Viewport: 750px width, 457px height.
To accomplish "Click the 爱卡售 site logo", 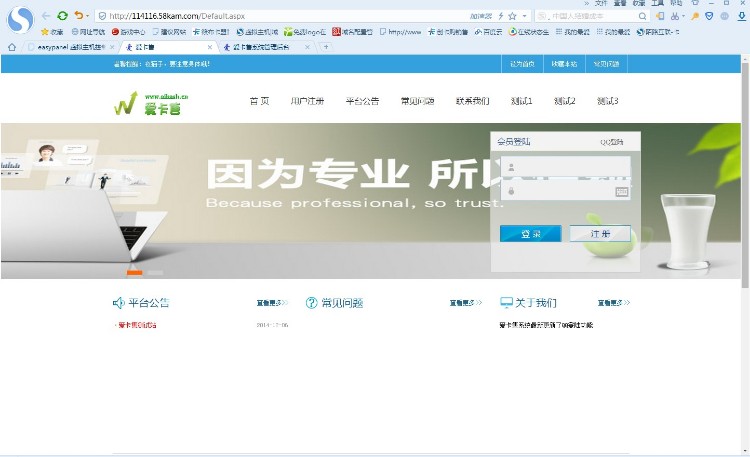I will 151,103.
